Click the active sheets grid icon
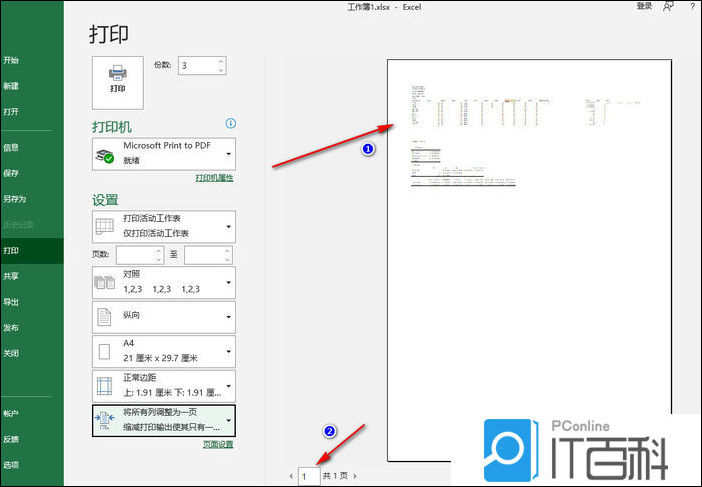Viewport: 702px width, 487px height. tap(105, 226)
